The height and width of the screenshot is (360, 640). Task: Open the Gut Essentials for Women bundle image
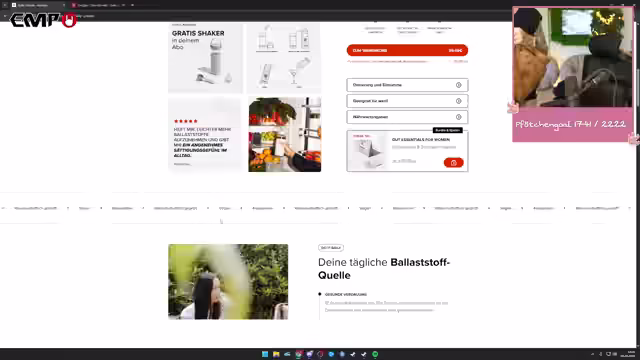point(369,151)
